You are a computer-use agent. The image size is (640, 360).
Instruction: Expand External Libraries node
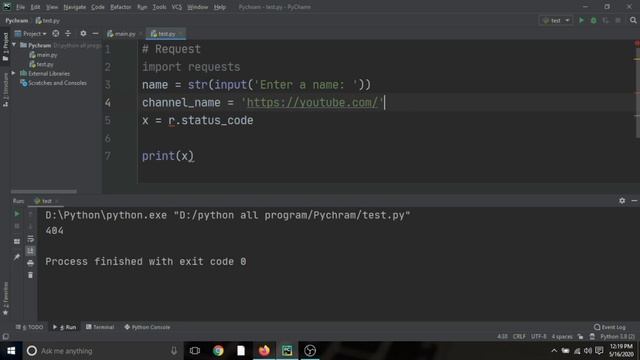[x=13, y=73]
